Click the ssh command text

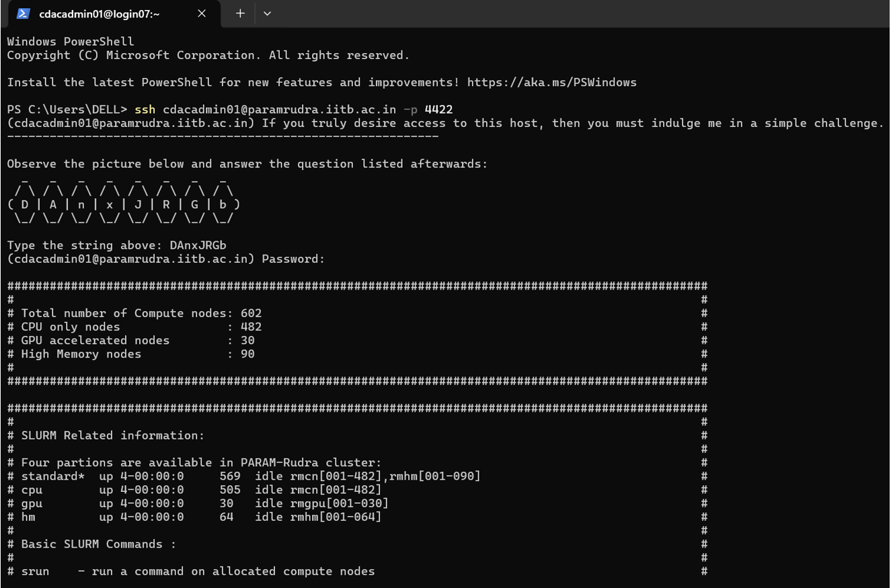(x=145, y=110)
